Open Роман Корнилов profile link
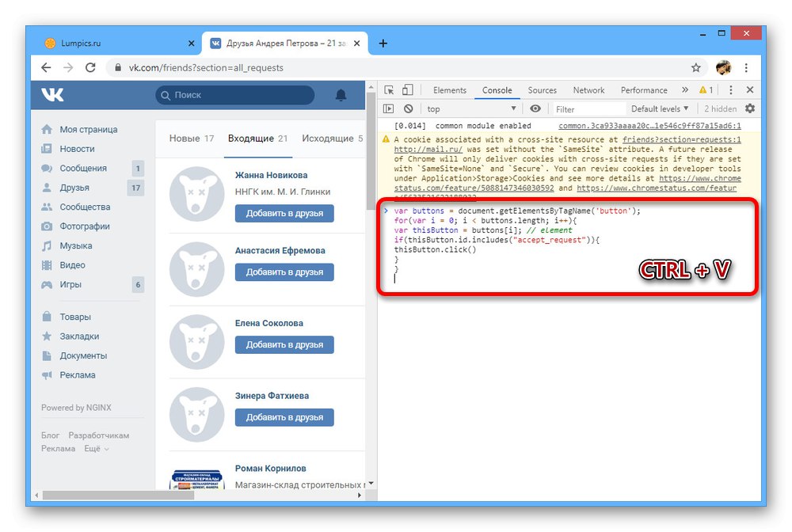The image size is (792, 532). [270, 469]
